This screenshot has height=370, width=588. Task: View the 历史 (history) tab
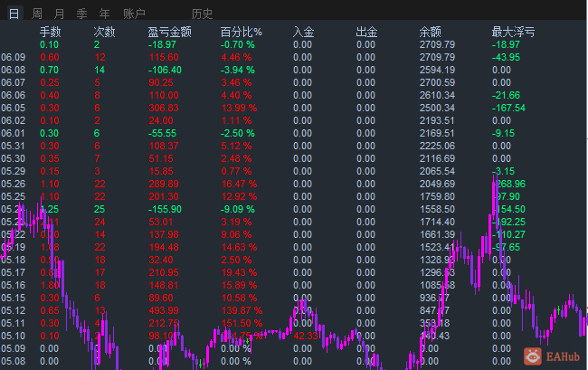tap(203, 14)
